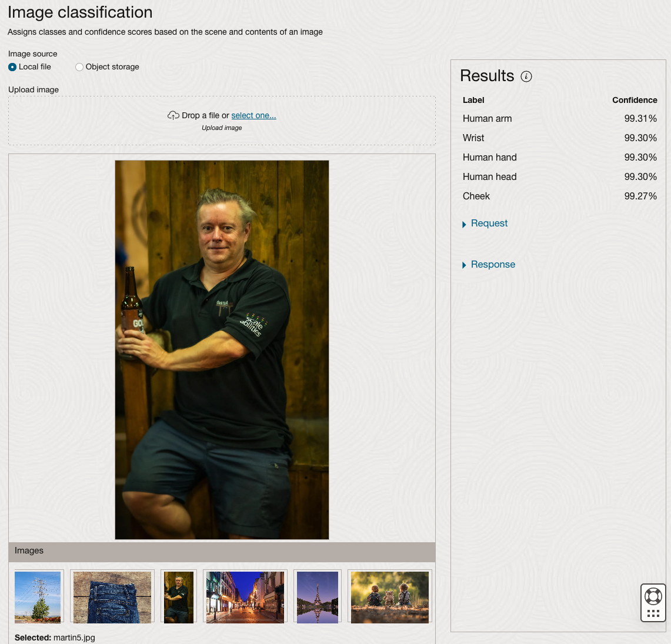Image resolution: width=671 pixels, height=644 pixels.
Task: Click the Results info icon
Action: click(526, 76)
